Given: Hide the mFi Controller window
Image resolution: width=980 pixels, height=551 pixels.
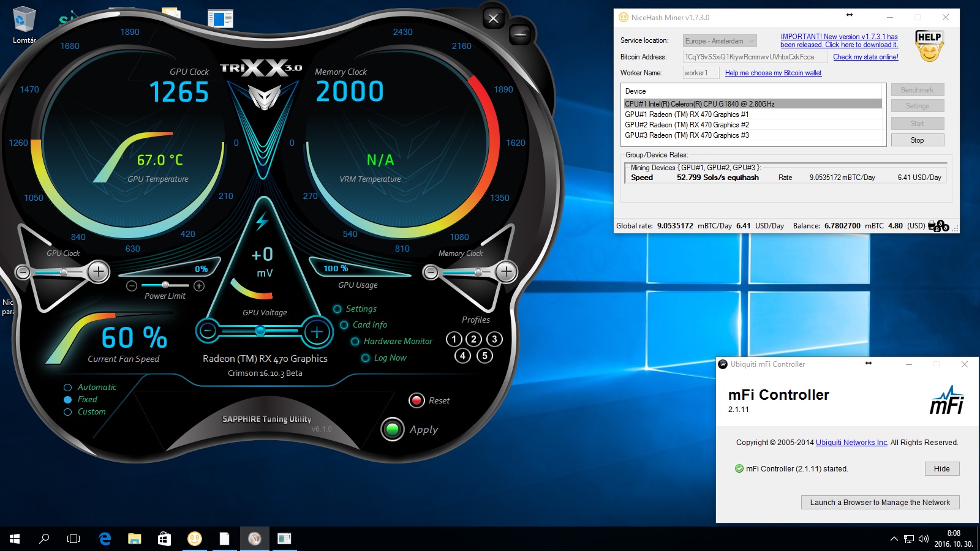Looking at the screenshot, I should pyautogui.click(x=942, y=469).
